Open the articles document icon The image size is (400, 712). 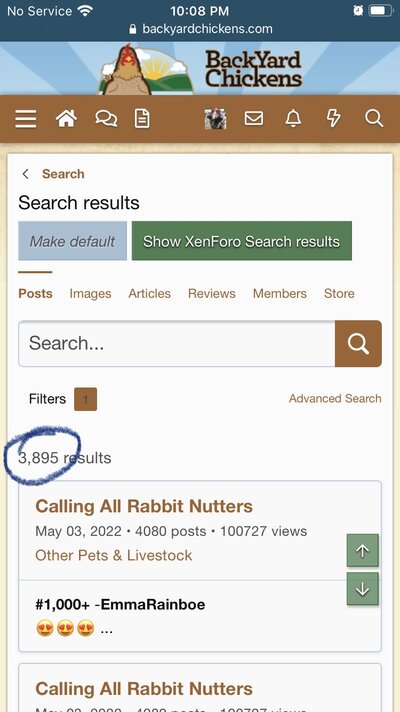coord(142,119)
